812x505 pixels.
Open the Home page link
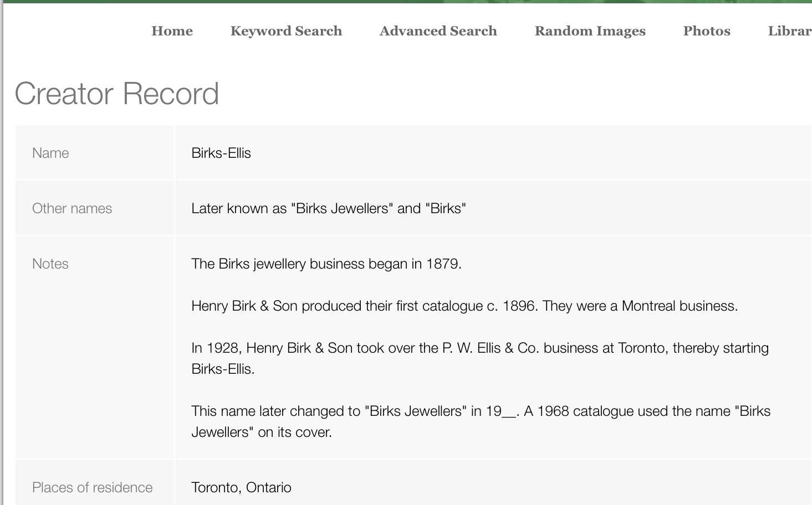click(x=172, y=31)
